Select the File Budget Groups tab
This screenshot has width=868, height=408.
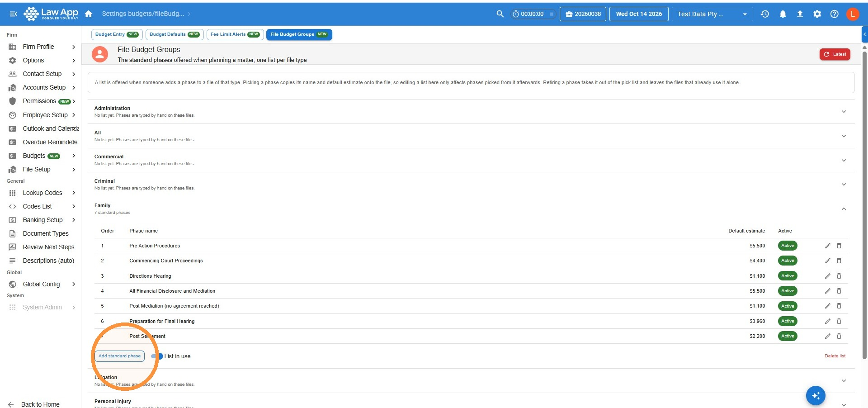299,34
